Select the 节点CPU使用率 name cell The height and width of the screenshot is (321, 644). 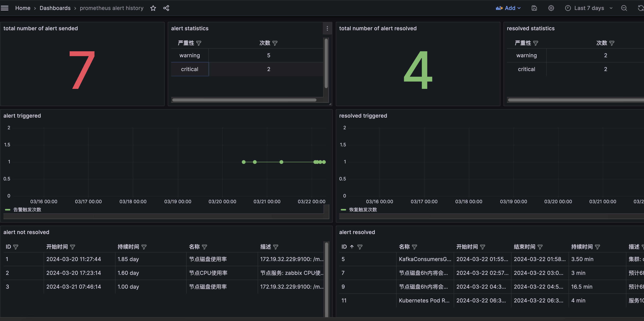(222, 273)
